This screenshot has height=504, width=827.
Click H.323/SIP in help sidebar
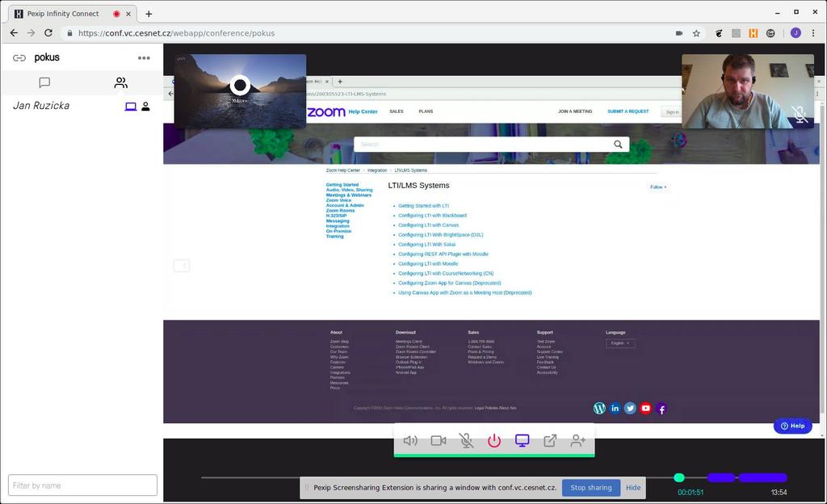337,216
